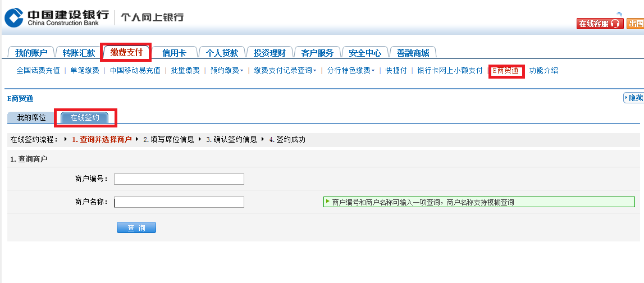Expand the 预约缴费 dropdown menu
This screenshot has height=283, width=644.
(226, 71)
